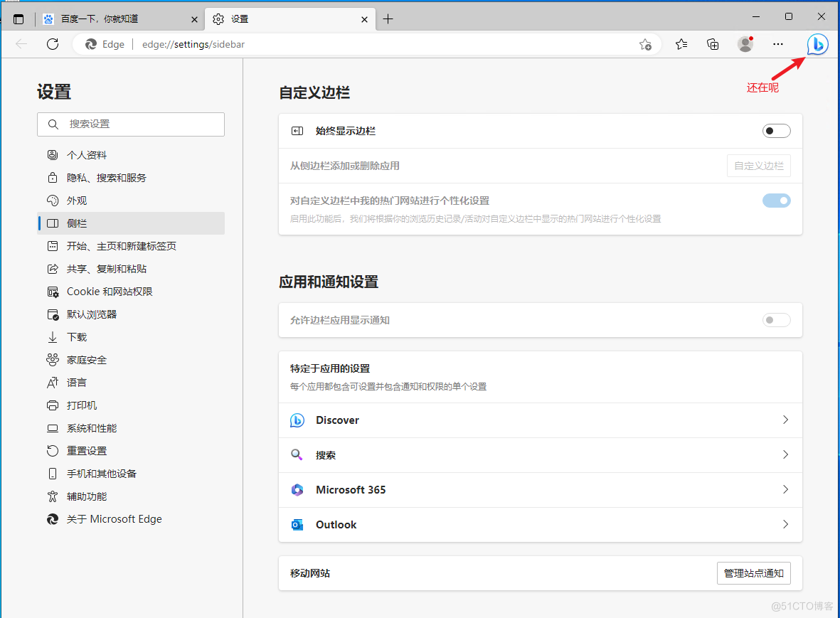This screenshot has width=840, height=618.
Task: Open the Settings and more ellipsis menu
Action: click(778, 44)
